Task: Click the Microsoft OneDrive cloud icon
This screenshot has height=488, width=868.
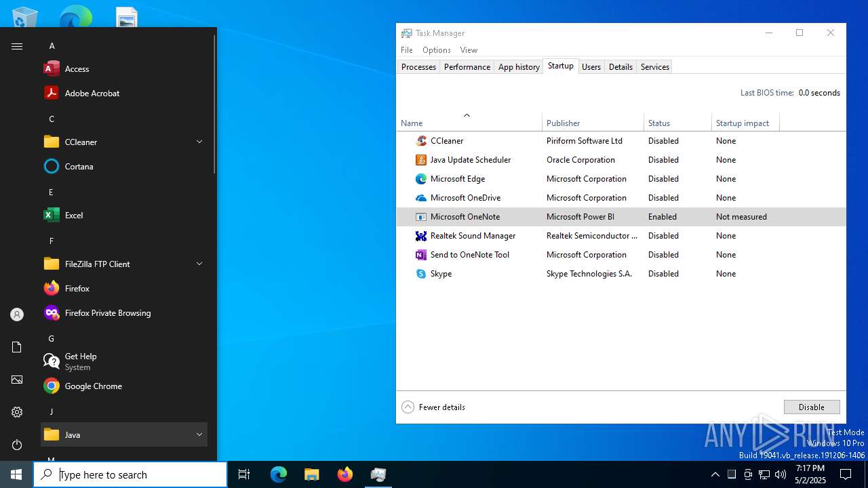Action: [421, 198]
